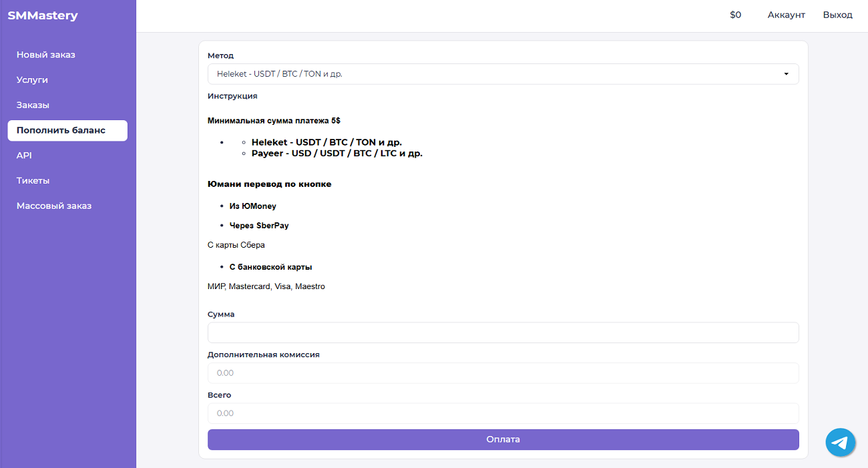Click 'Payeer - USD / USDT / BTC / LTC' item
The height and width of the screenshot is (468, 868).
(x=337, y=153)
